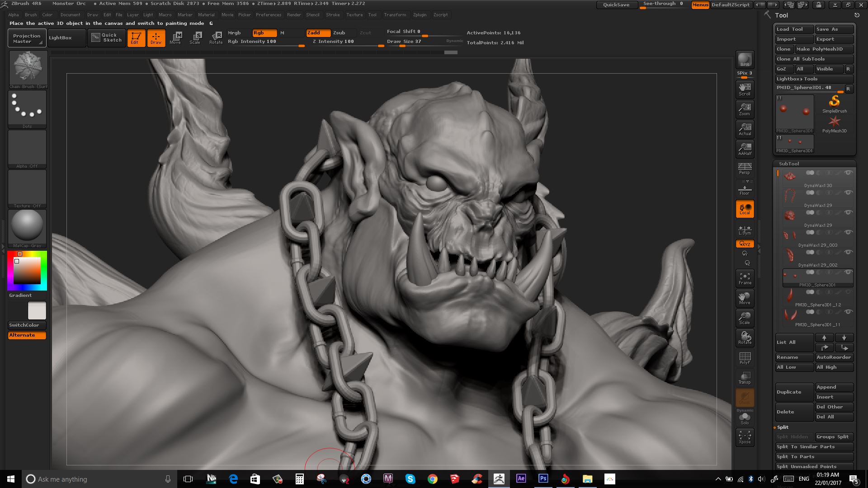Open the Stroke menu
The height and width of the screenshot is (488, 868).
pos(333,15)
